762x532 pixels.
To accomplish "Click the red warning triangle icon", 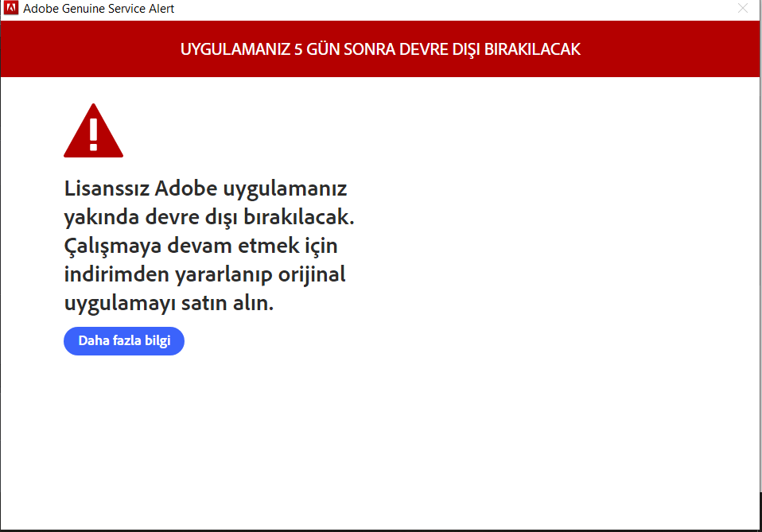I will coord(93,130).
